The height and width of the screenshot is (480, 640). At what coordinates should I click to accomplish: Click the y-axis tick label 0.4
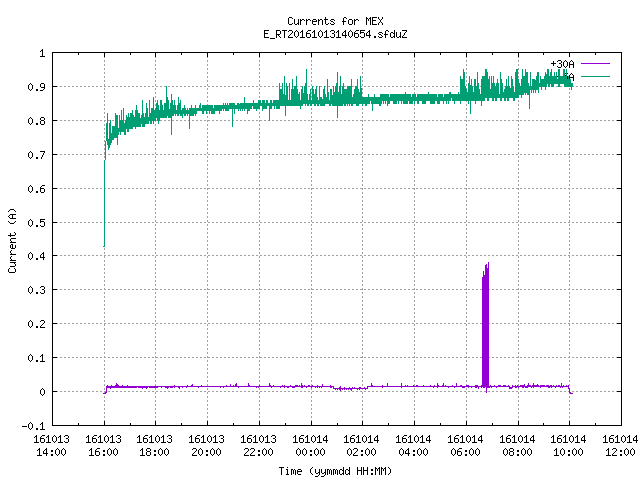click(36, 256)
